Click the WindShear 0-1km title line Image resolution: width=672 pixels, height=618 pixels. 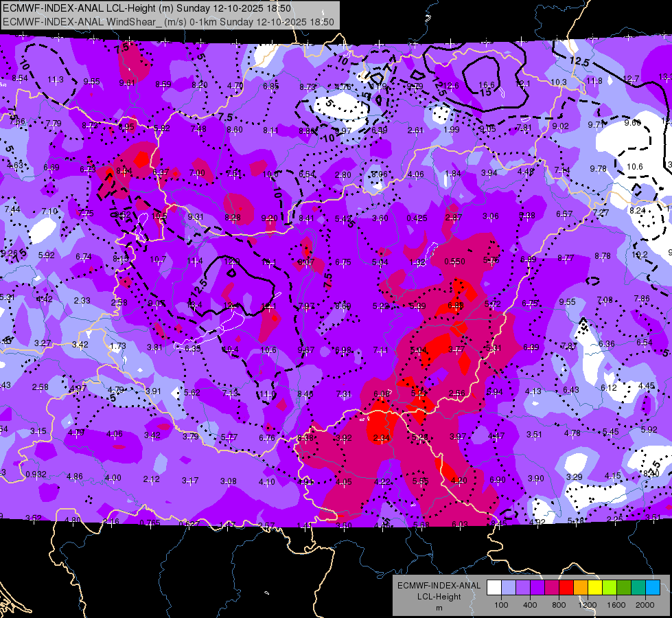[168, 22]
